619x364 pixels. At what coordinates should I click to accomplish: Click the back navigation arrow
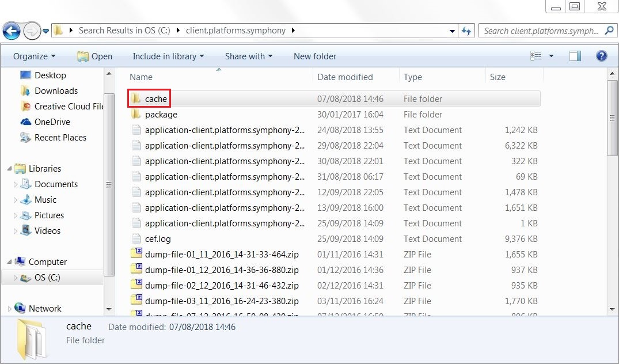pyautogui.click(x=12, y=30)
